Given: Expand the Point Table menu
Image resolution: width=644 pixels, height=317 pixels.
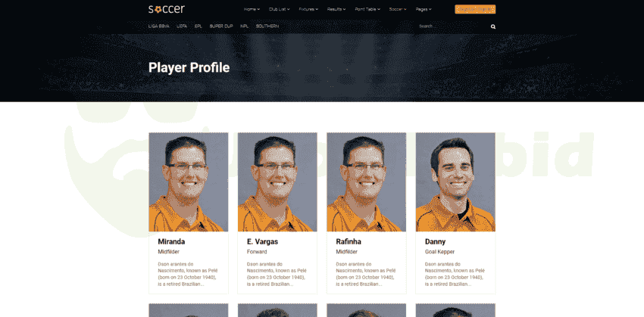Looking at the screenshot, I should click(367, 9).
